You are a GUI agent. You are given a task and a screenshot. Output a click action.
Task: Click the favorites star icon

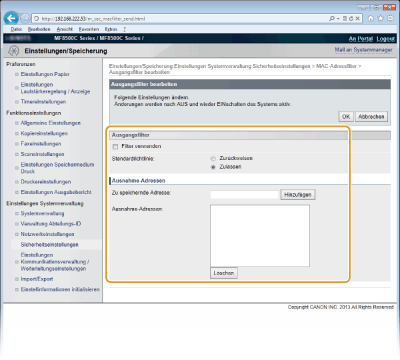380,19
